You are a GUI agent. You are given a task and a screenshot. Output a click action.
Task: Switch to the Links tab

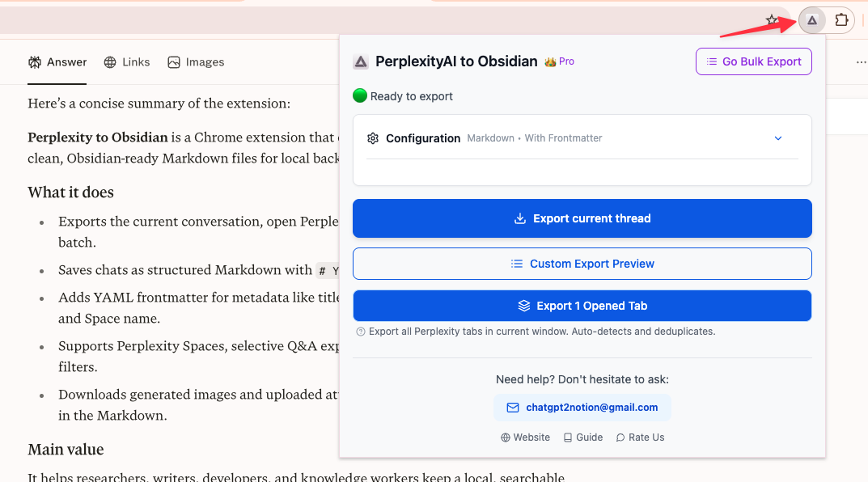coord(127,62)
